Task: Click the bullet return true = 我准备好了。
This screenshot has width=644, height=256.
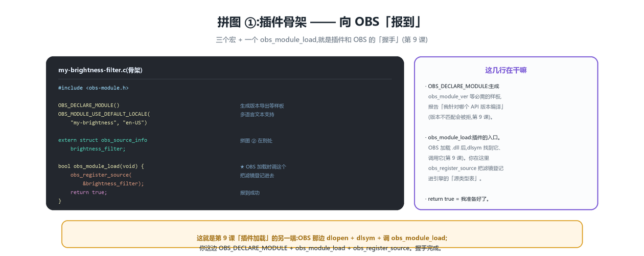Action: coord(458,199)
